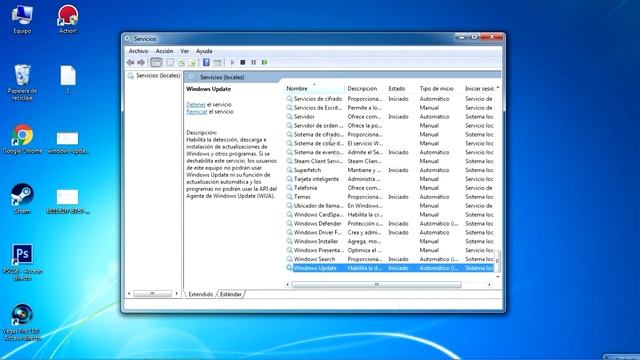Click the gear icon beside Superfetch
This screenshot has width=640, height=360.
pos(289,170)
